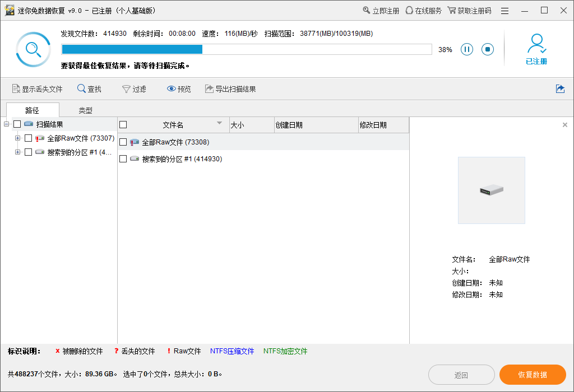Click the app logo in title bar
This screenshot has width=574, height=392.
(10, 10)
